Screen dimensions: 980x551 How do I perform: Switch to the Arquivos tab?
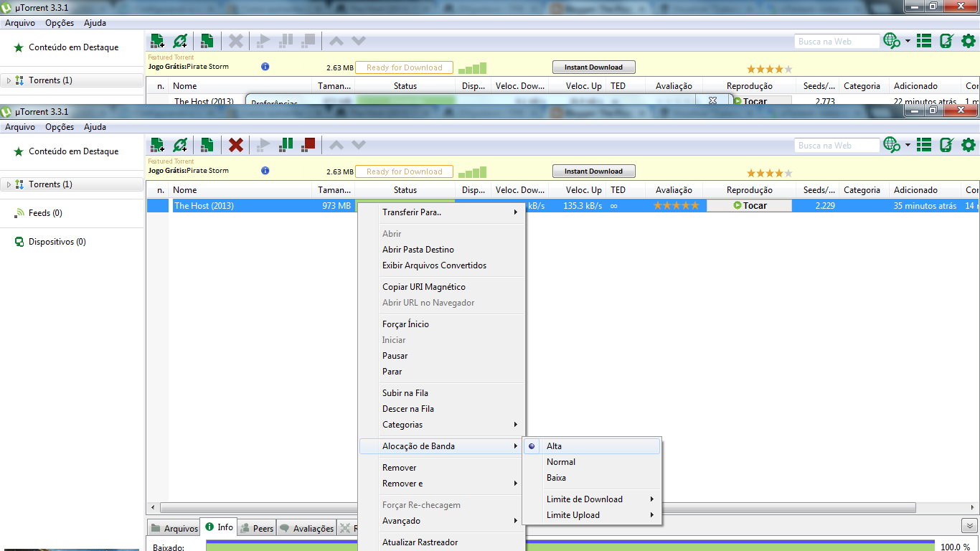point(174,528)
